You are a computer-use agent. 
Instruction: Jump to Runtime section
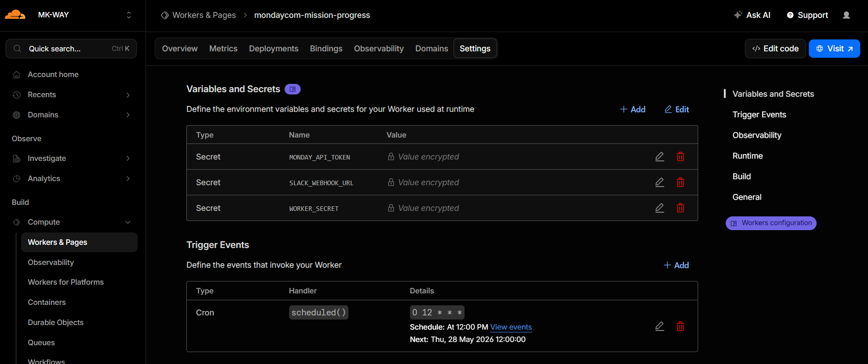tap(748, 156)
